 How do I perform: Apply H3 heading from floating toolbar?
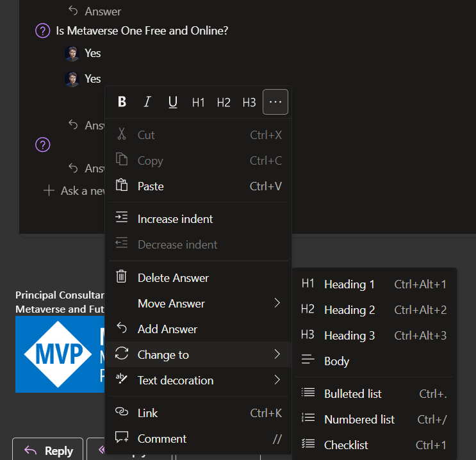249,102
